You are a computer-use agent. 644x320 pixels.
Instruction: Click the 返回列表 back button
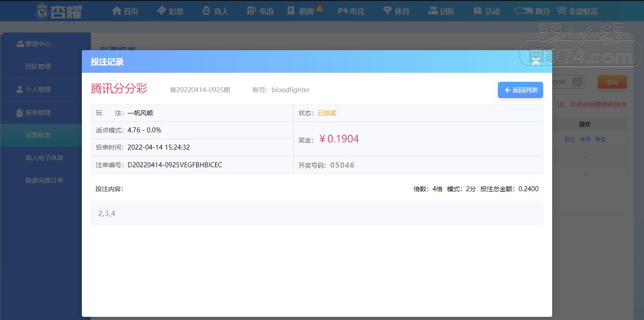pos(521,90)
